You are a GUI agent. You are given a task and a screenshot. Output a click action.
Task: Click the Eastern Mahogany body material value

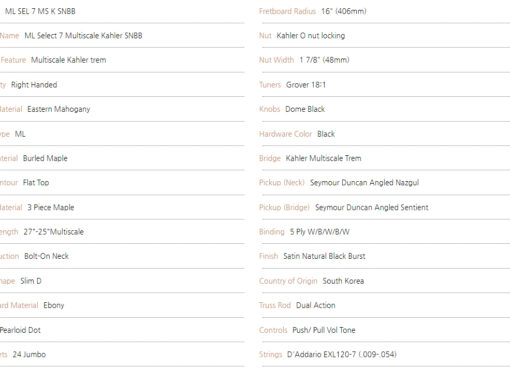[x=59, y=109]
